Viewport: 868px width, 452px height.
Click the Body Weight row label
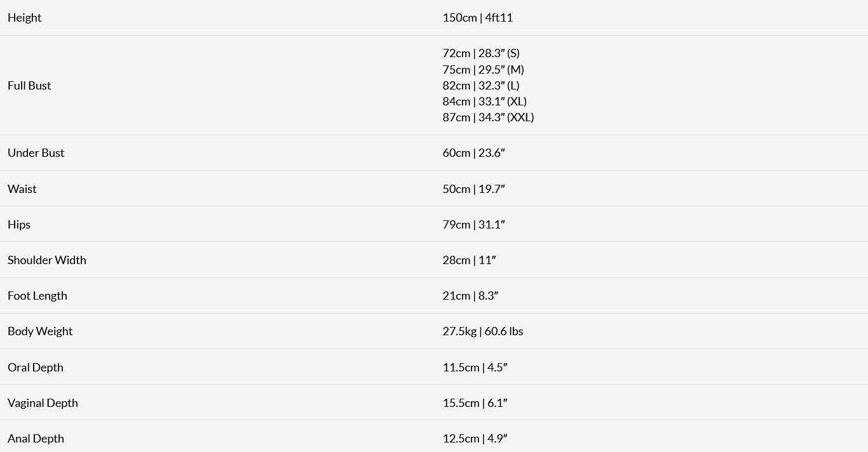click(x=40, y=331)
